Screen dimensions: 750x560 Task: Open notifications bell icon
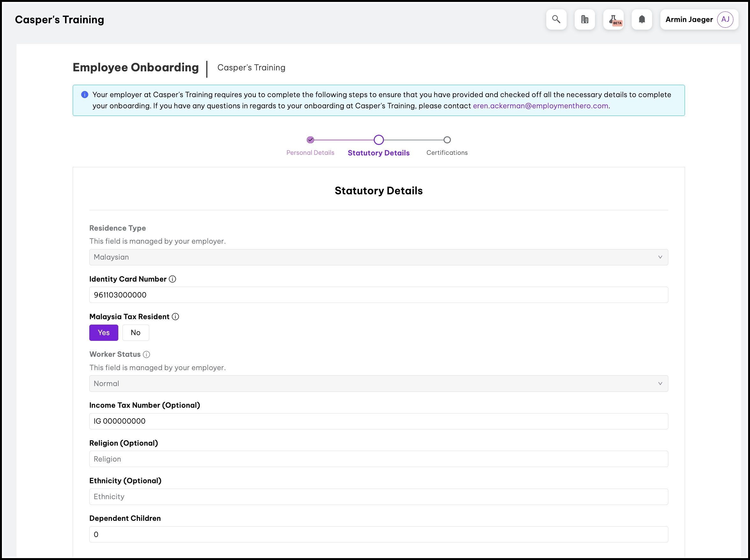click(x=642, y=19)
